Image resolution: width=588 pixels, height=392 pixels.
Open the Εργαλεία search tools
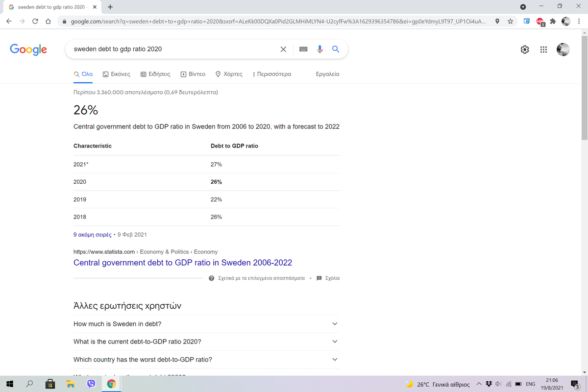(328, 74)
